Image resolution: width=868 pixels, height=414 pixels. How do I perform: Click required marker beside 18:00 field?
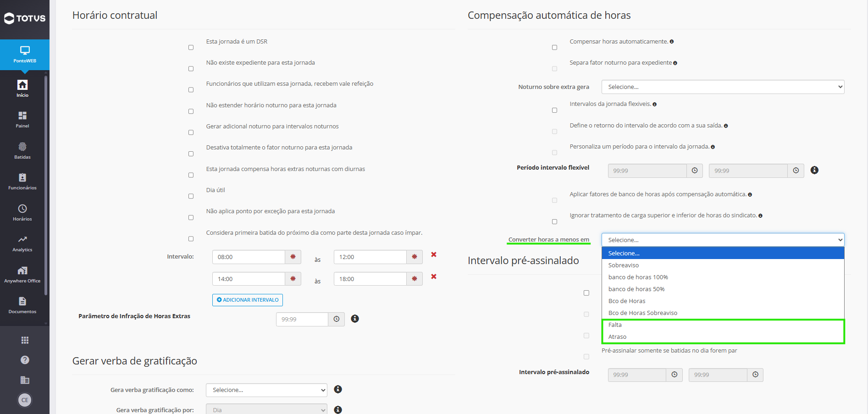click(x=415, y=279)
